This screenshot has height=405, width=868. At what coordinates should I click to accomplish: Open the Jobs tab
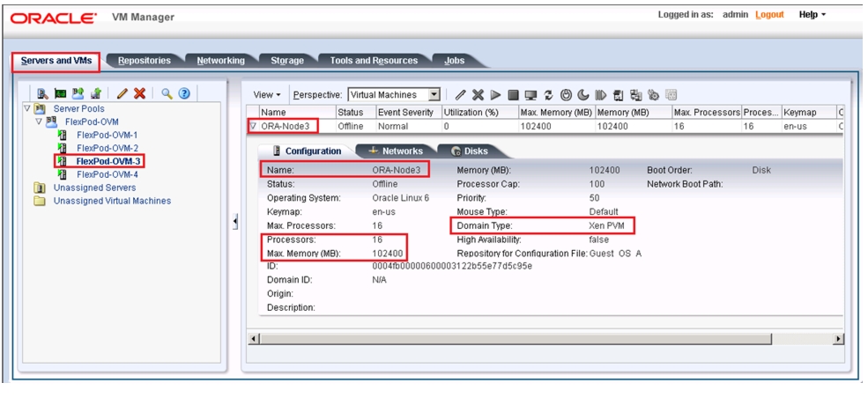[455, 60]
